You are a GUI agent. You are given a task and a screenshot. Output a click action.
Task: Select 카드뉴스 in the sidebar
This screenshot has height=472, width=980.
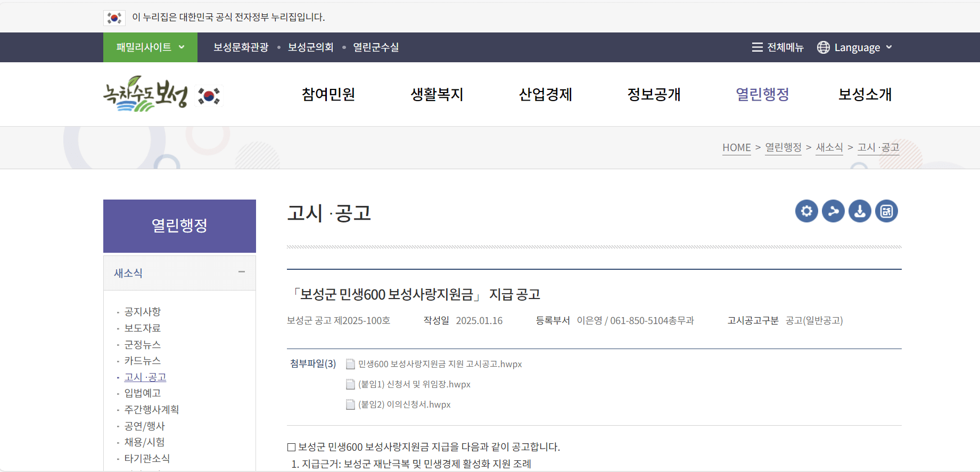(x=142, y=361)
